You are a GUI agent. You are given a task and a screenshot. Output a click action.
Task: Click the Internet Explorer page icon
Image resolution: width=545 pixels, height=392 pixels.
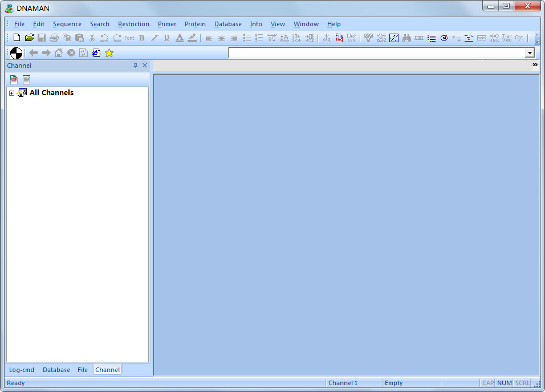click(96, 53)
